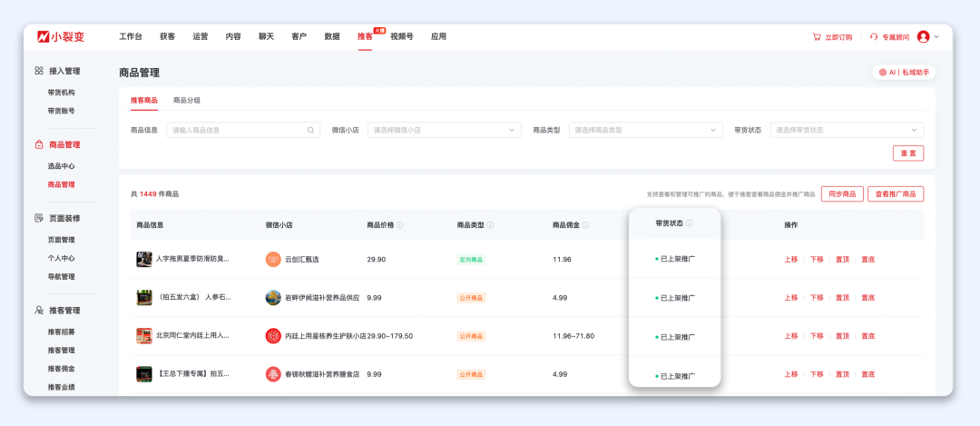Click info icon beside 商品类型 column header

(490, 225)
